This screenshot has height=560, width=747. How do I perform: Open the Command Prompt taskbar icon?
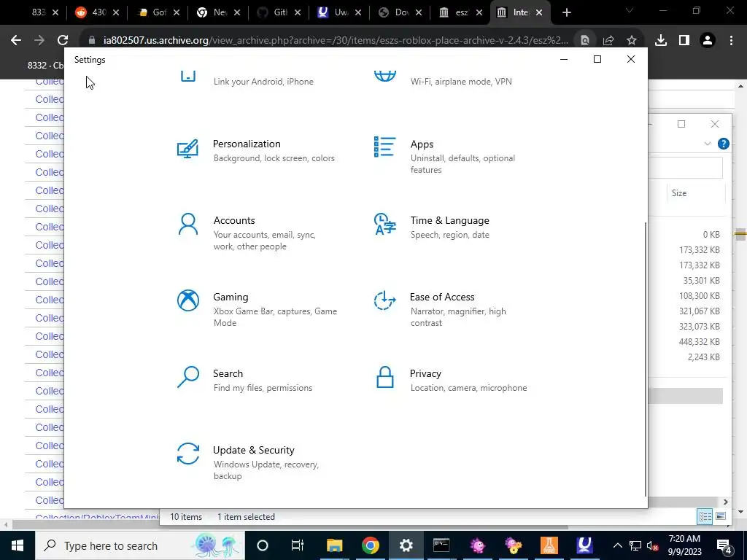441,545
